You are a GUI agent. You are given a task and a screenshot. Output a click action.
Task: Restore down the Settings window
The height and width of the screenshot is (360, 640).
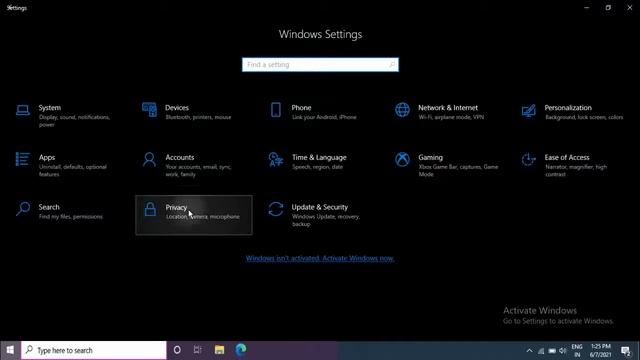[x=608, y=7]
